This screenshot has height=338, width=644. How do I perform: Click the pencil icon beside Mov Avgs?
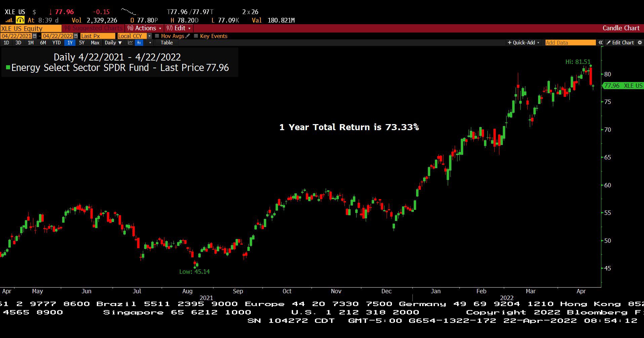pyautogui.click(x=188, y=36)
